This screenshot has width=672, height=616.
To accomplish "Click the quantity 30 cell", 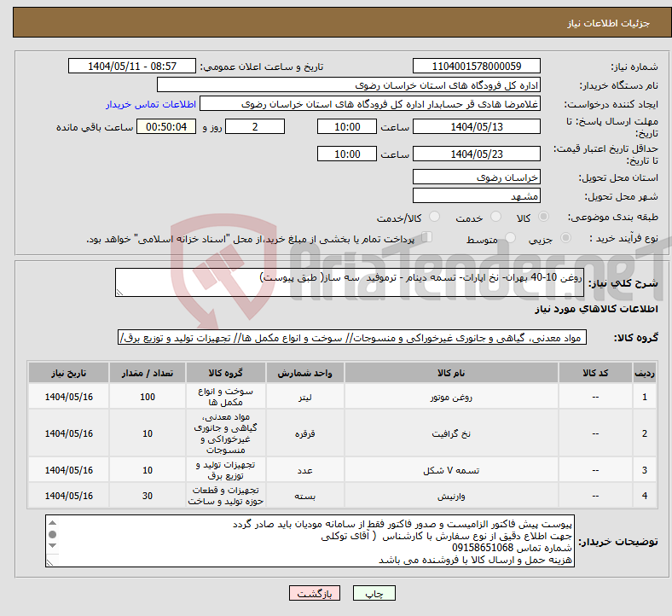I will pyautogui.click(x=148, y=496).
